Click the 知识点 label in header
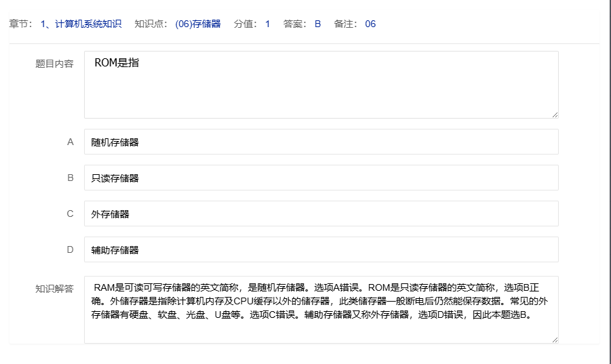The width and height of the screenshot is (611, 364). [149, 24]
